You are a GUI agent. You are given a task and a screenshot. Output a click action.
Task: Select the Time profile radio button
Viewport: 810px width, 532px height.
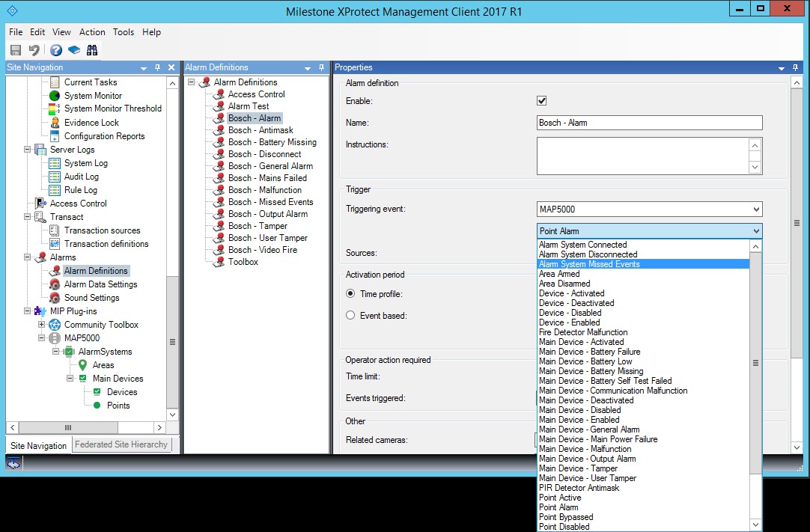[x=350, y=294]
